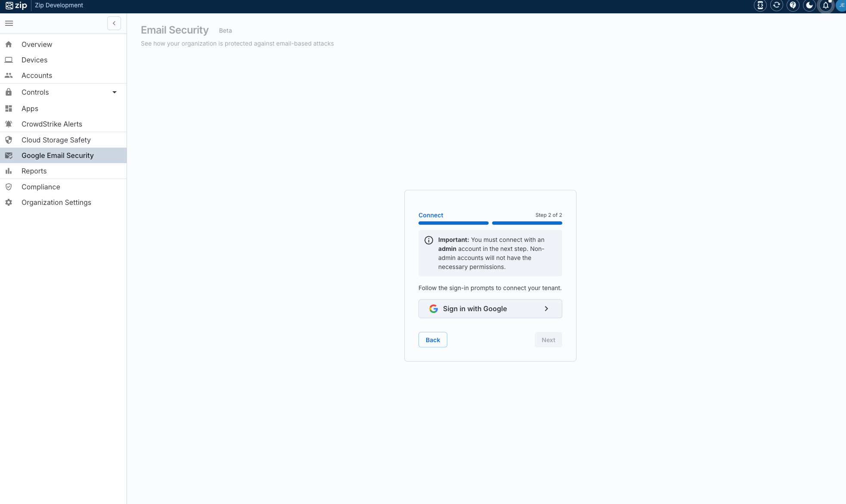846x504 pixels.
Task: Select Google Email Security in sidebar
Action: (63, 155)
